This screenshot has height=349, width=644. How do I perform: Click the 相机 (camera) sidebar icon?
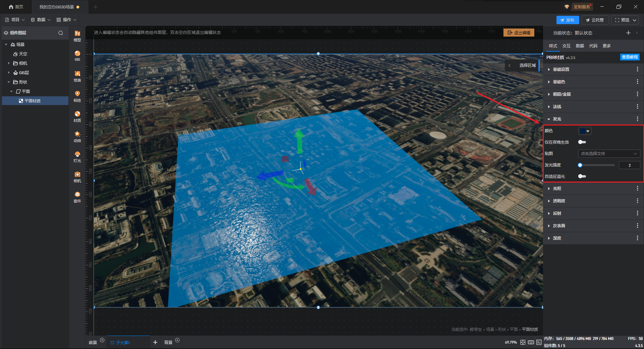pos(77,177)
